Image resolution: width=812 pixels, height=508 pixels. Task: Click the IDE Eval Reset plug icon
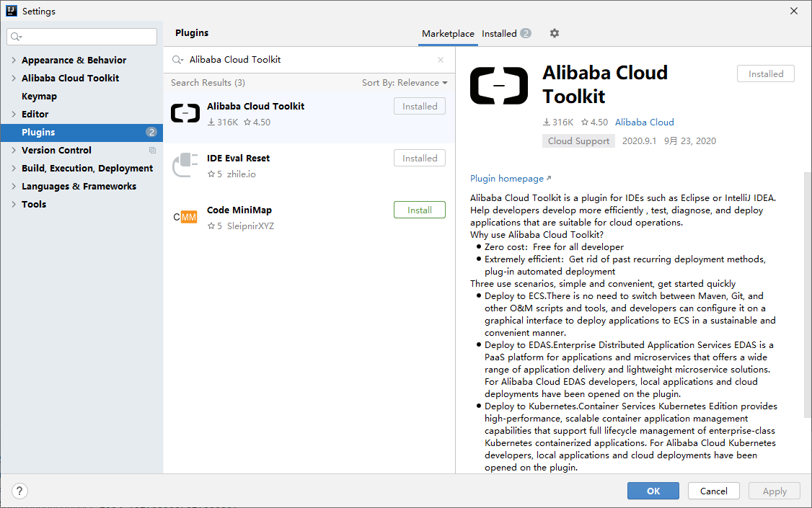185,165
